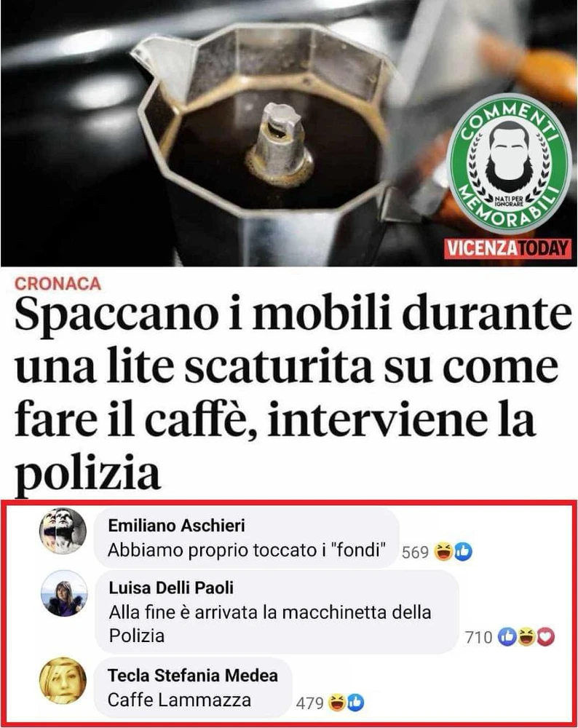
Task: Open Tecla Stefania Medea's avatar
Action: tap(63, 681)
